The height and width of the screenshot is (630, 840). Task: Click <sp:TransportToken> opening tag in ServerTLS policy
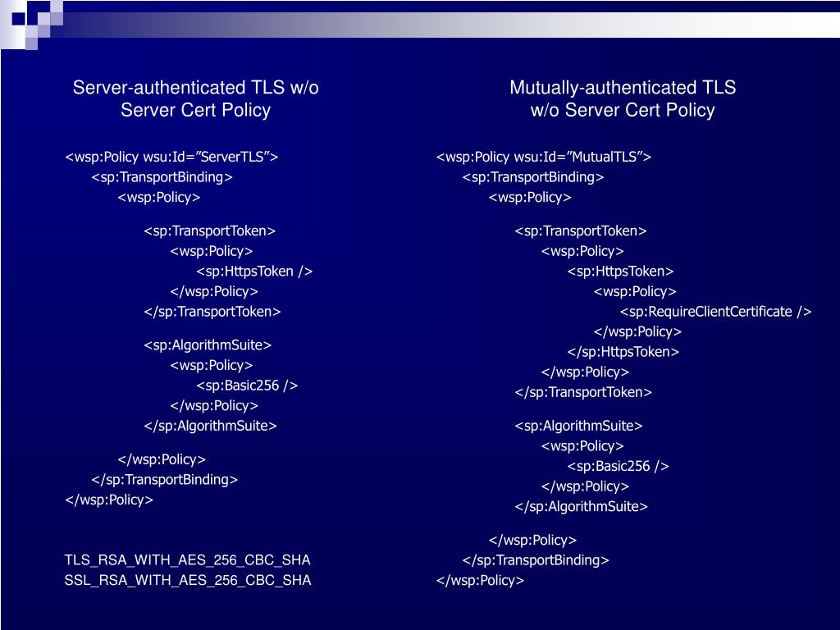click(x=209, y=231)
